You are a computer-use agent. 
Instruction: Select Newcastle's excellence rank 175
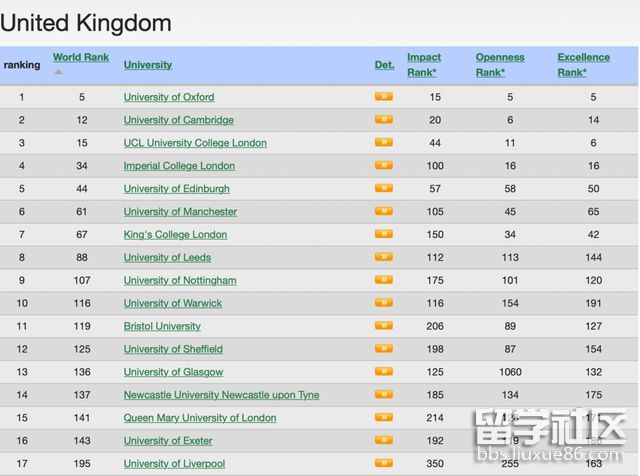coord(593,395)
